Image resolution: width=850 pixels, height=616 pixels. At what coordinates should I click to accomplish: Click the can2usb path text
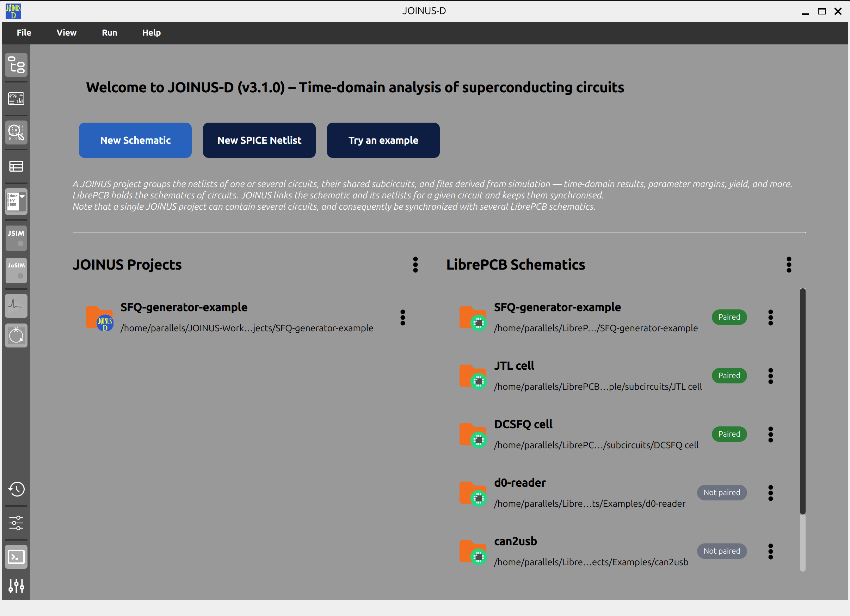tap(591, 562)
